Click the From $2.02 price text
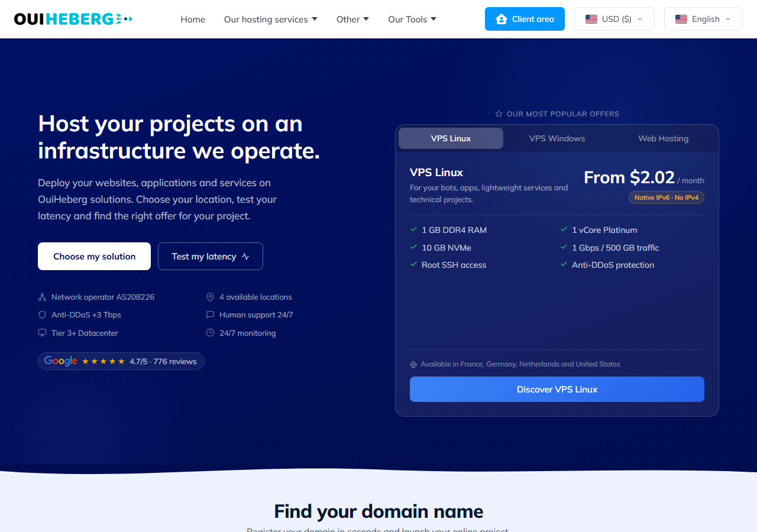Image resolution: width=757 pixels, height=532 pixels. [629, 177]
